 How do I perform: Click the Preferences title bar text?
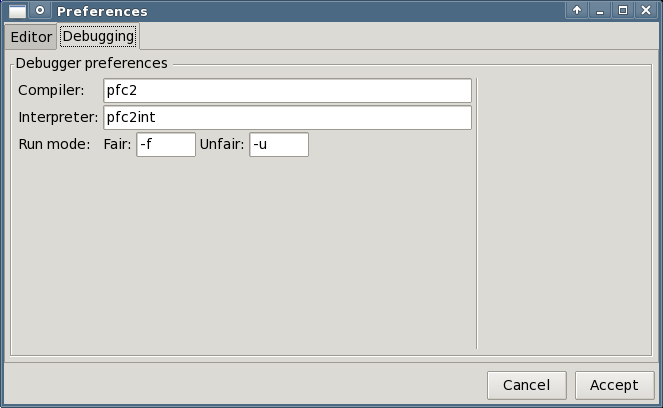pos(102,11)
